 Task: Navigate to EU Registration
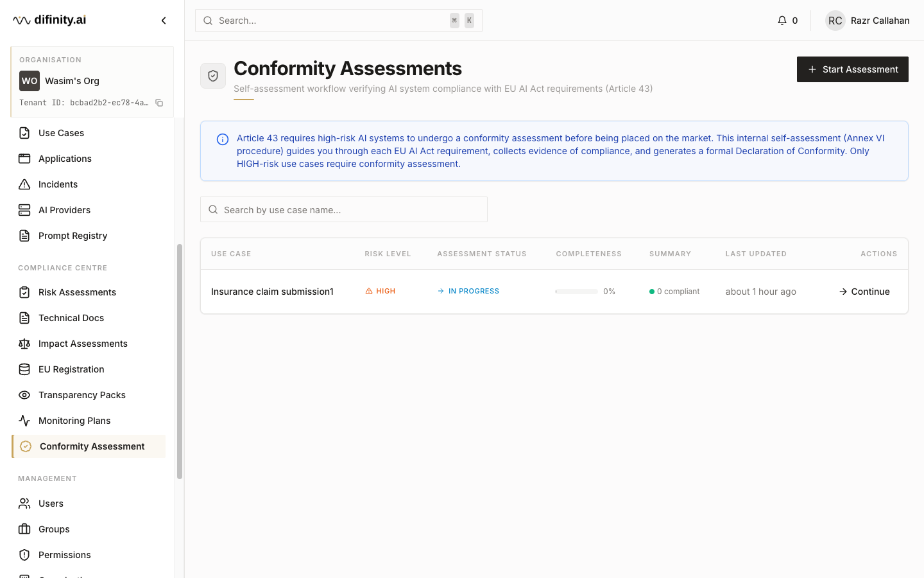89,369
